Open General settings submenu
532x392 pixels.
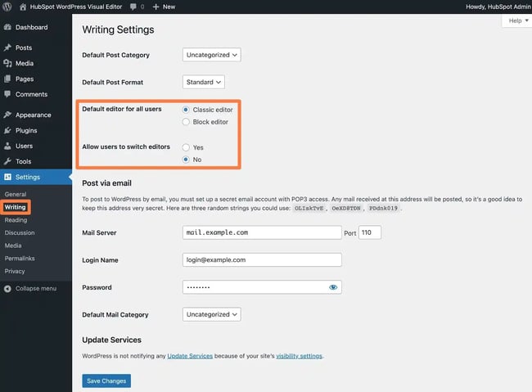16,194
